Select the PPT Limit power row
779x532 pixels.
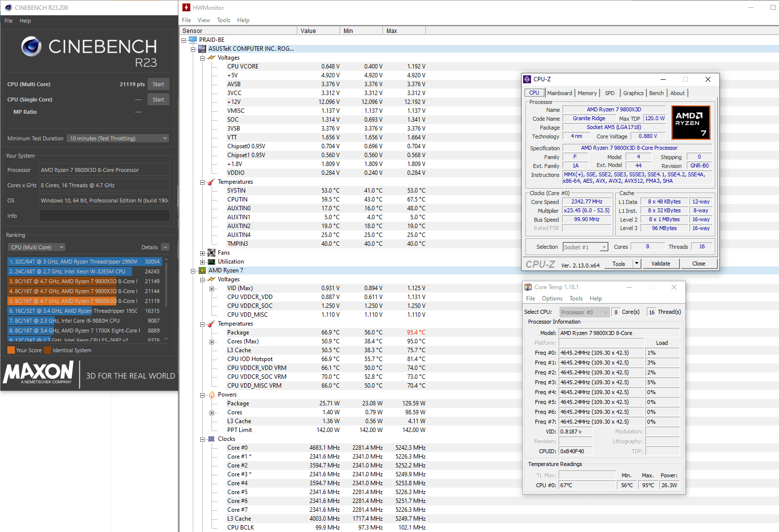coord(325,430)
